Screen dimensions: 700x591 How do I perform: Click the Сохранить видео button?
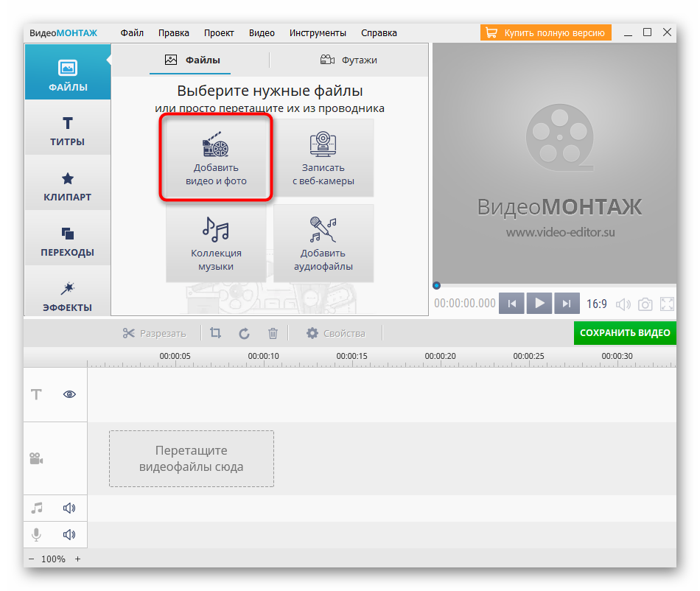coord(625,333)
